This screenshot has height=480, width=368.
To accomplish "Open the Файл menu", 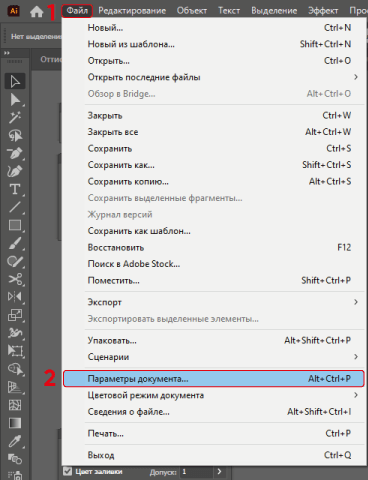I will 77,11.
